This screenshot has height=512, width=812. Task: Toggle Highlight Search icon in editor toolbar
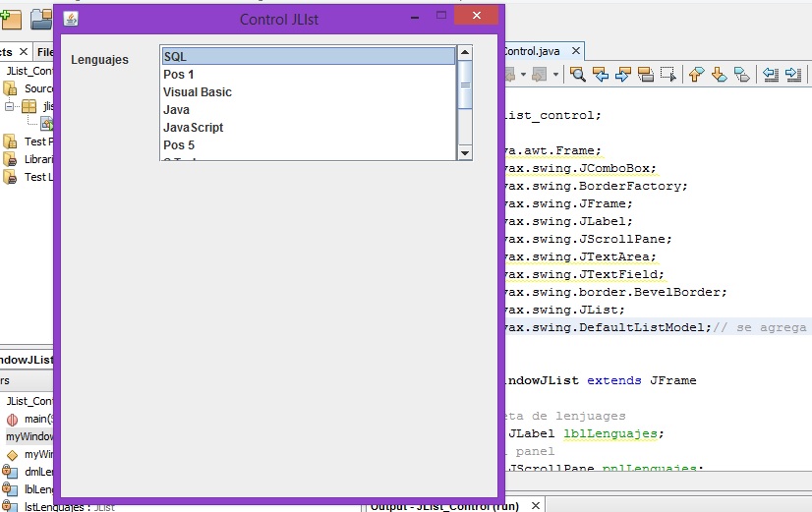coord(646,75)
